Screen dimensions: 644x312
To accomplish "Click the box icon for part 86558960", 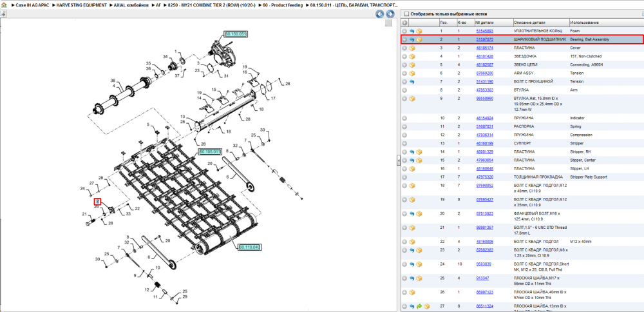I will point(412,99).
